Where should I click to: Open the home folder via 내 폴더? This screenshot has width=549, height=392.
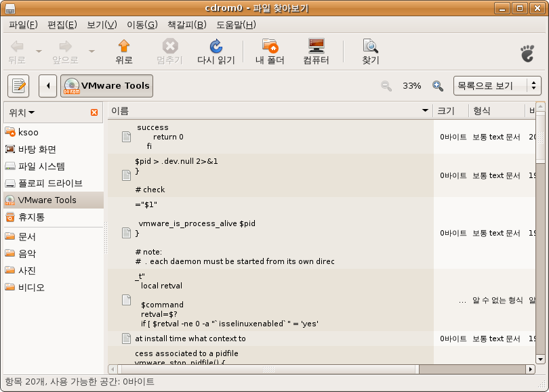(270, 51)
